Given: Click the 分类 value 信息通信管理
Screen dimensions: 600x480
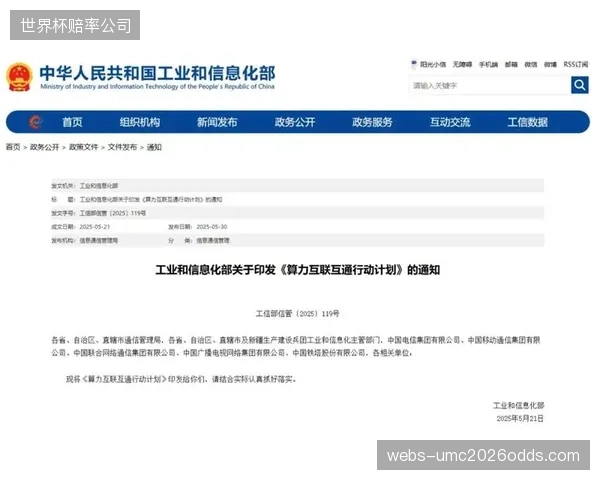Looking at the screenshot, I should pos(213,241).
